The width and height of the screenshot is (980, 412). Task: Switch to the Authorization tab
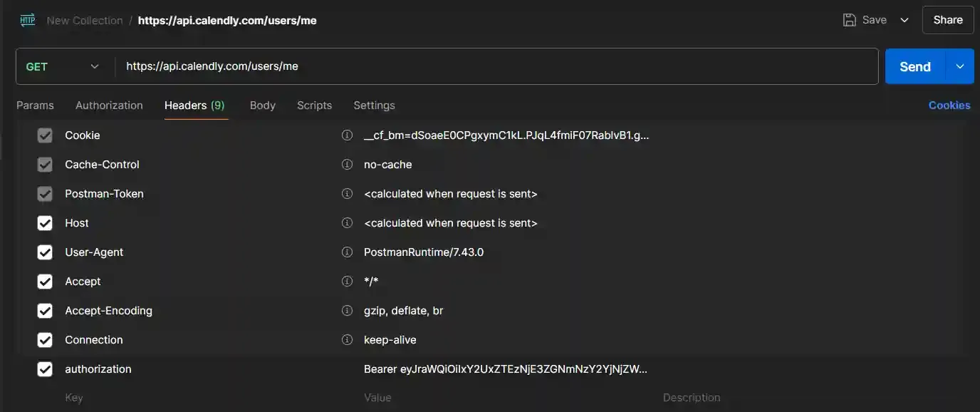(x=109, y=105)
